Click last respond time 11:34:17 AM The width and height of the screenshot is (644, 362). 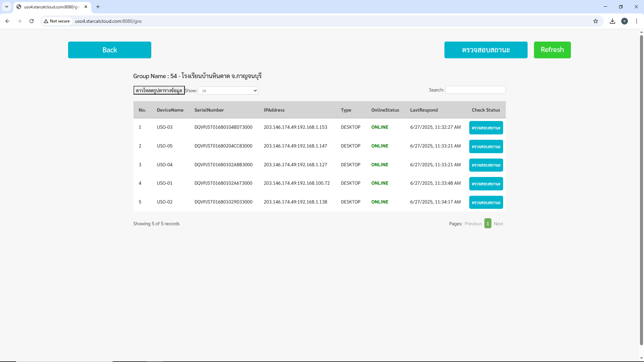tap(435, 202)
